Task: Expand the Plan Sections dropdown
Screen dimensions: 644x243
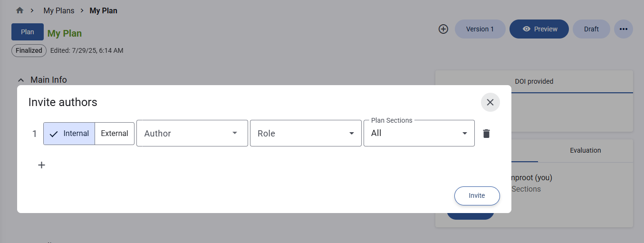Action: tap(419, 134)
